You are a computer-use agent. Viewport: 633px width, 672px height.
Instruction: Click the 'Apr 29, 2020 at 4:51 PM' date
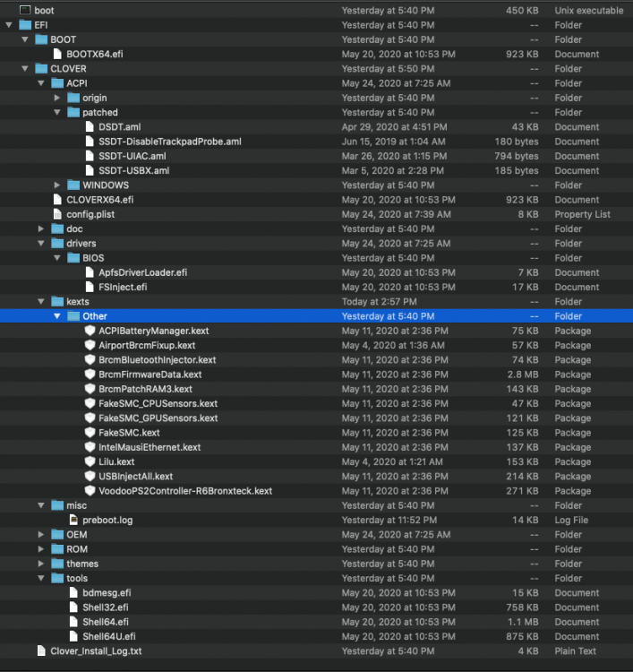pos(395,127)
